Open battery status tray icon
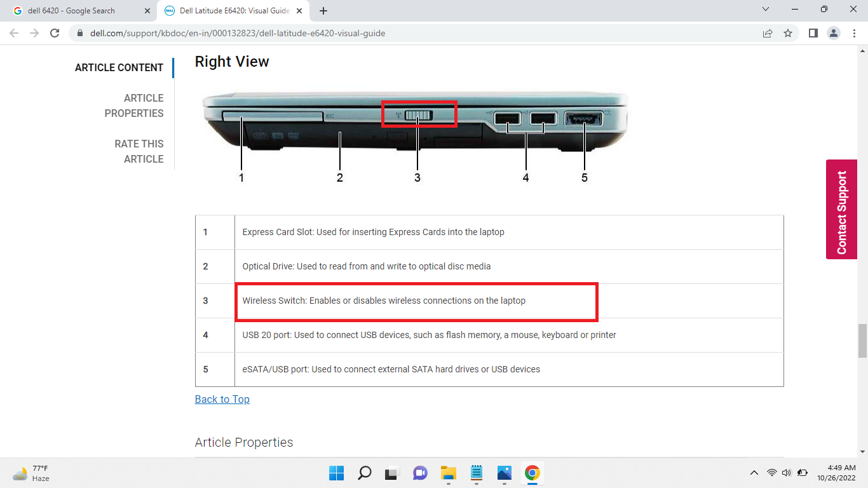 pos(803,473)
